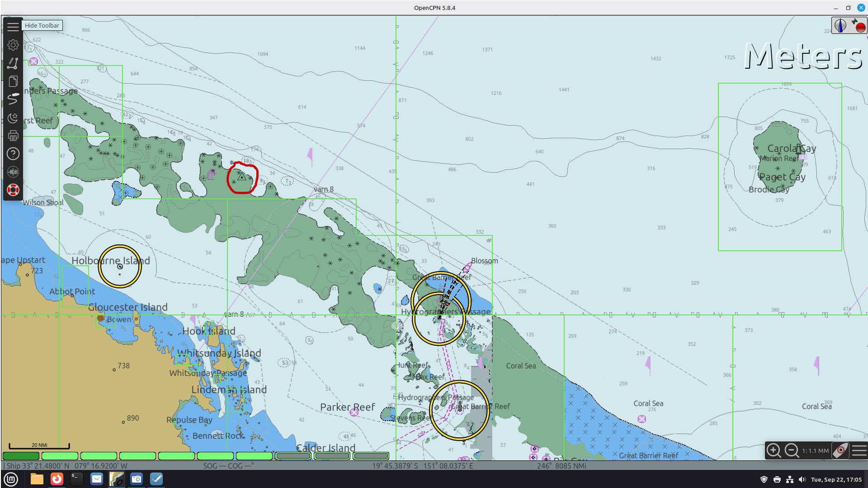Select the first dark green chart bar segment
Viewport: 868px width, 488px height.
21,456
